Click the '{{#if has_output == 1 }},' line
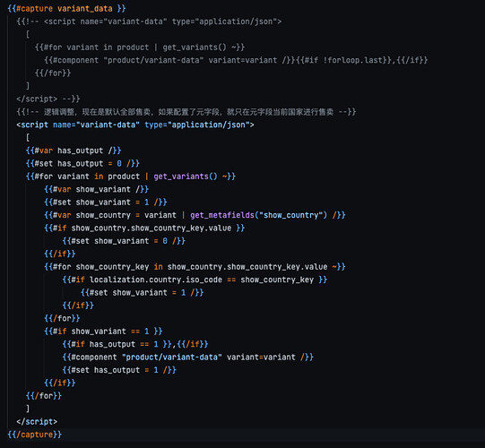This screenshot has height=448, width=485. point(135,344)
